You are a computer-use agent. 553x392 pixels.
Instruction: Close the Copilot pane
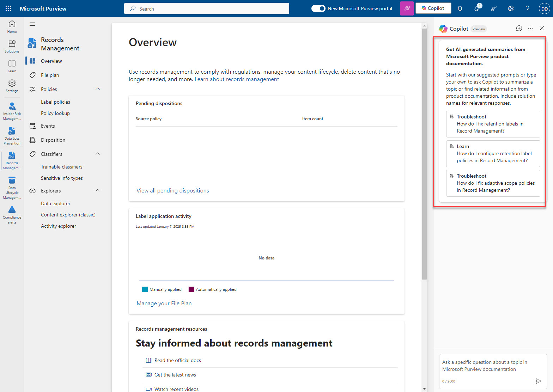pyautogui.click(x=542, y=28)
